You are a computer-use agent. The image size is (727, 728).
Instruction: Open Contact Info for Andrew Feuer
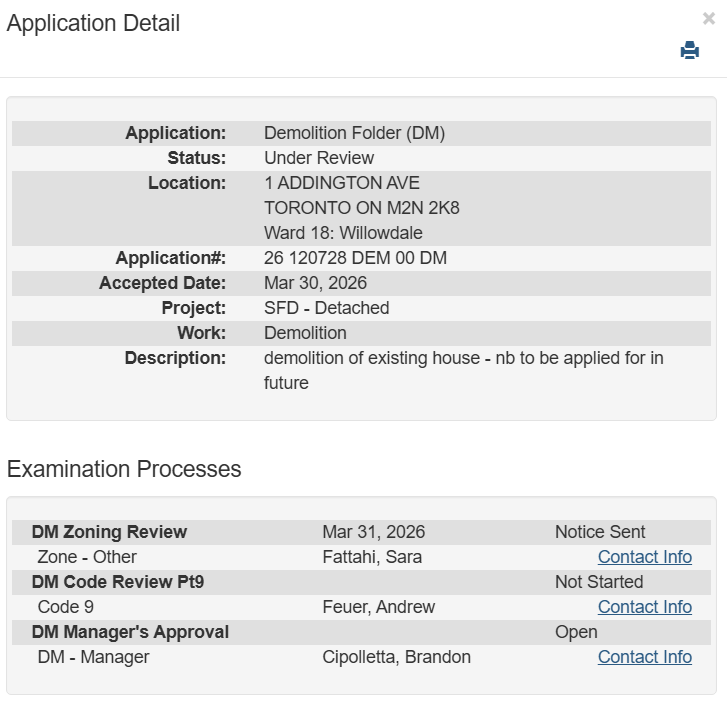(x=644, y=607)
